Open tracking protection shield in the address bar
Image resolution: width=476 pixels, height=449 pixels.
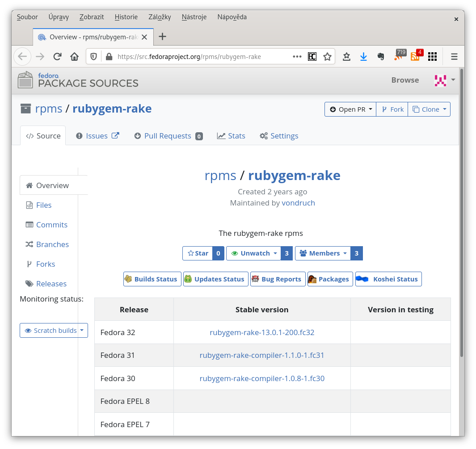(94, 56)
